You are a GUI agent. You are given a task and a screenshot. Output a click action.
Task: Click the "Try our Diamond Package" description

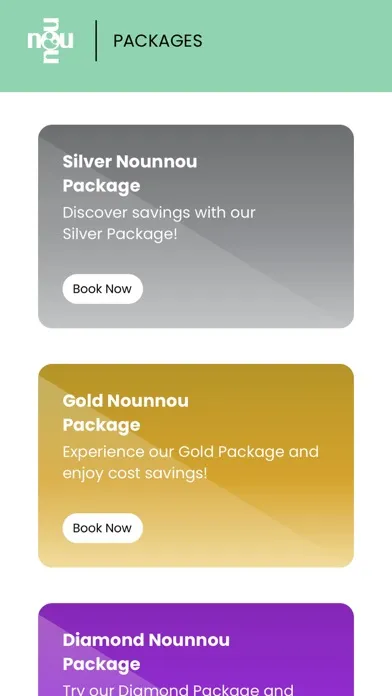coord(178,689)
